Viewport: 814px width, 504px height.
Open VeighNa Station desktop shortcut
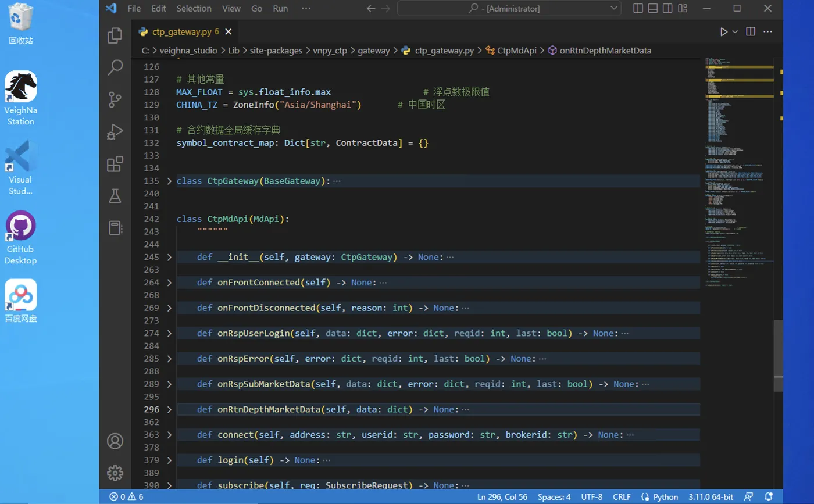tap(21, 98)
